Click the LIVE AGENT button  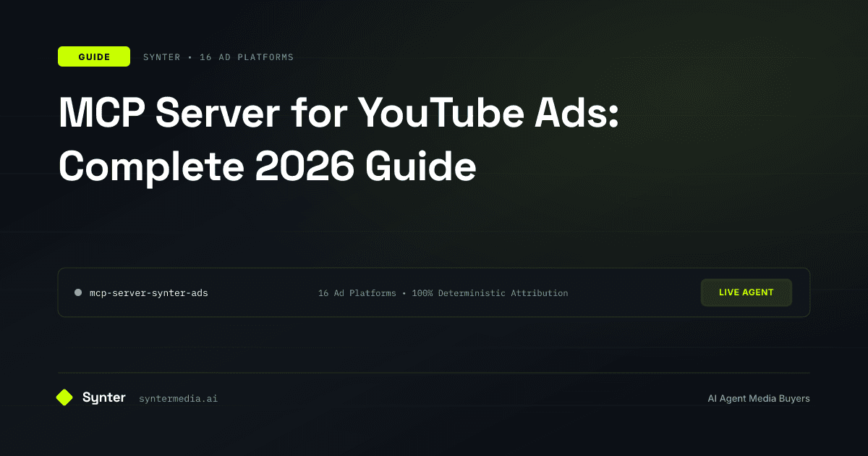(746, 292)
